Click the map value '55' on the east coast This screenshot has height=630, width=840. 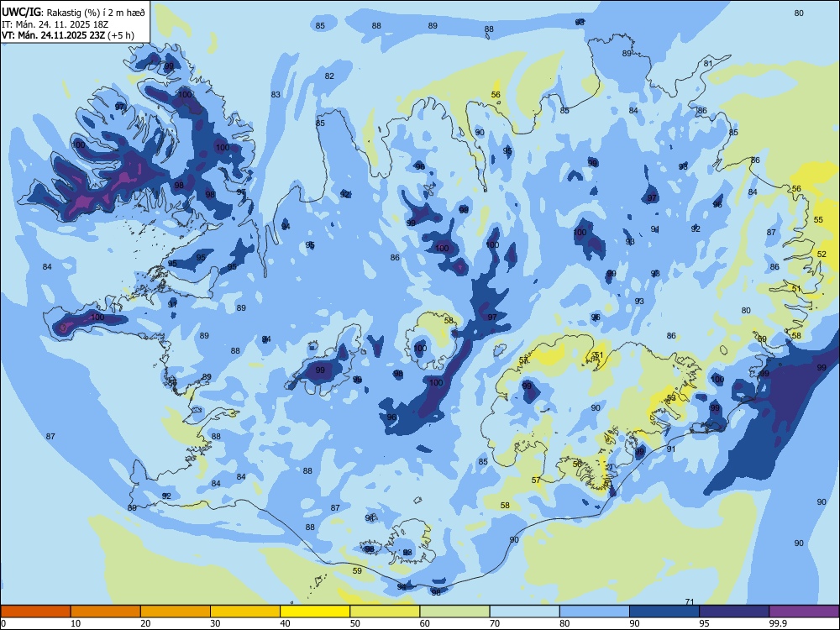[818, 219]
